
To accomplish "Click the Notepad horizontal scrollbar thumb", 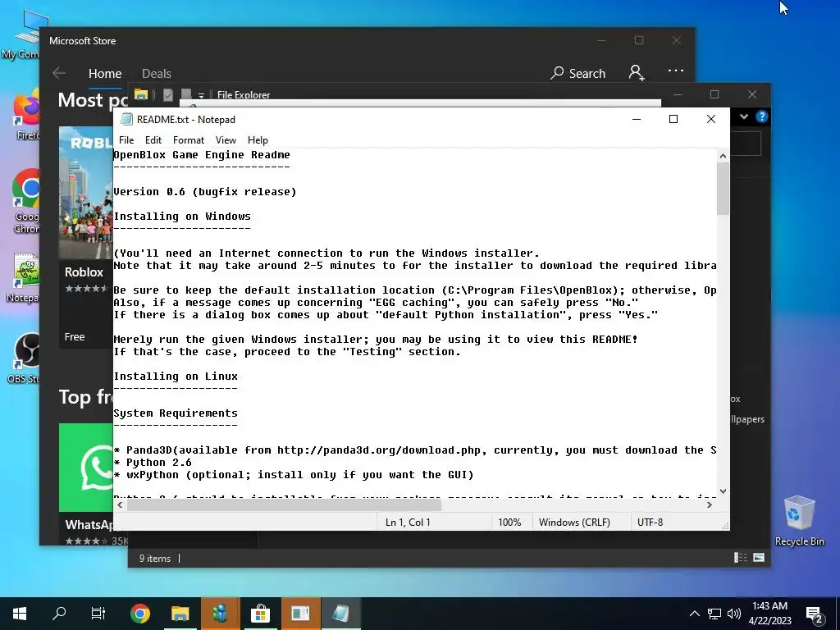I will tap(283, 504).
